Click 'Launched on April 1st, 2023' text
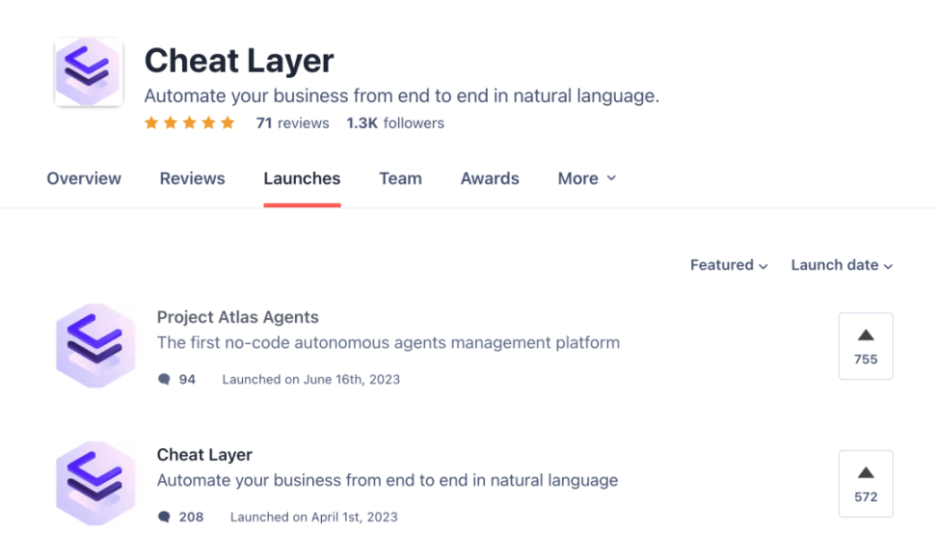This screenshot has width=937, height=560. 313,517
